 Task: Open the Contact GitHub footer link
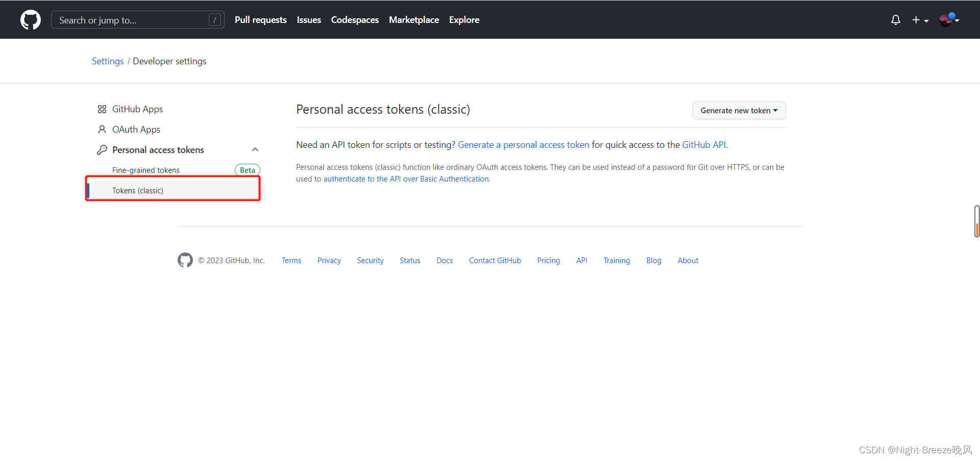click(495, 261)
